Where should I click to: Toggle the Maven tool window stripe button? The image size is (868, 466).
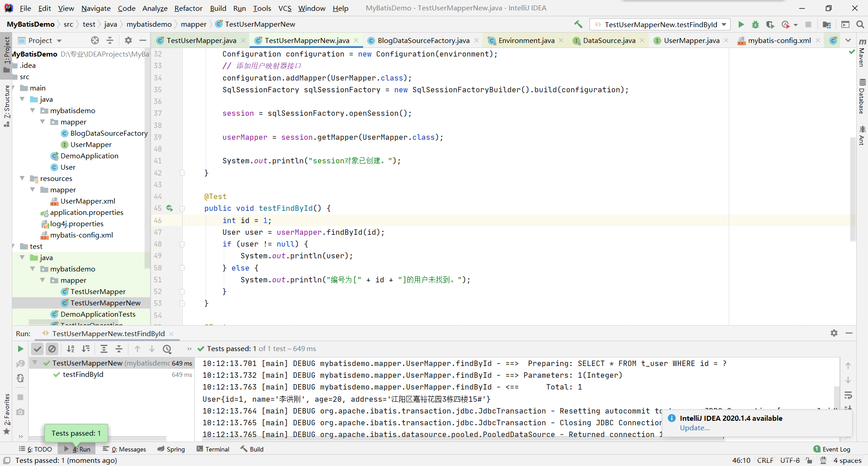862,53
